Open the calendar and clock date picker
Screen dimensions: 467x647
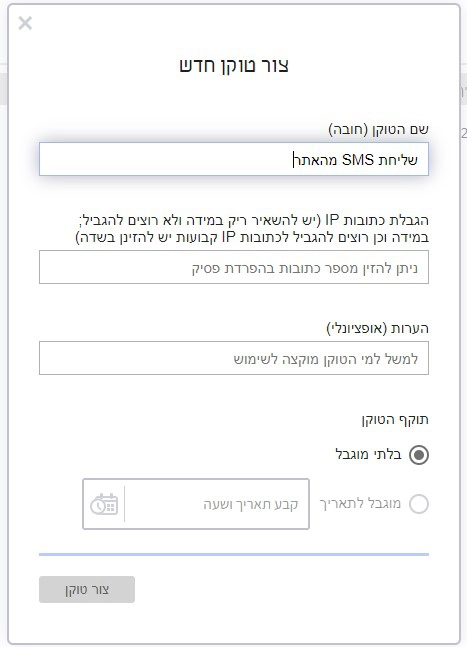point(104,504)
